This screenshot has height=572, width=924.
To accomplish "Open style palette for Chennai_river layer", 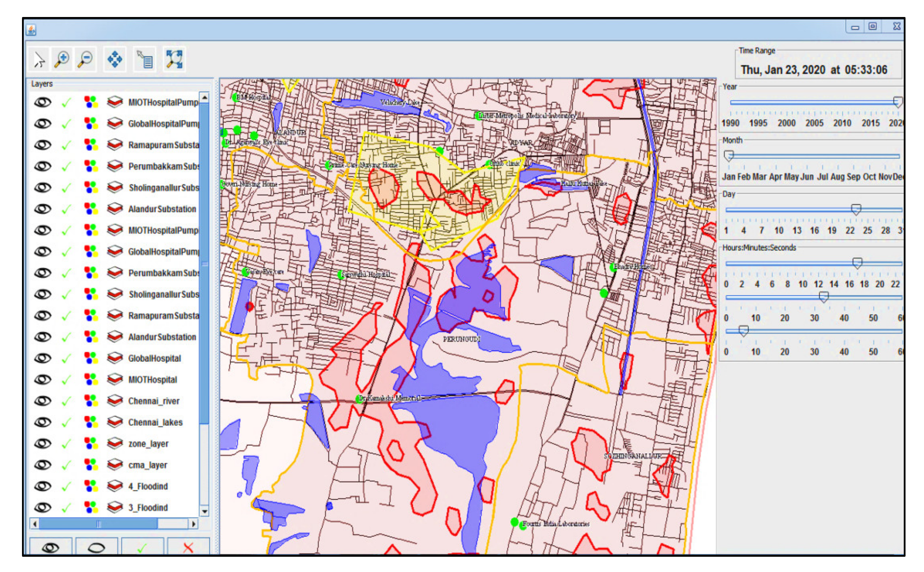I will (x=90, y=401).
